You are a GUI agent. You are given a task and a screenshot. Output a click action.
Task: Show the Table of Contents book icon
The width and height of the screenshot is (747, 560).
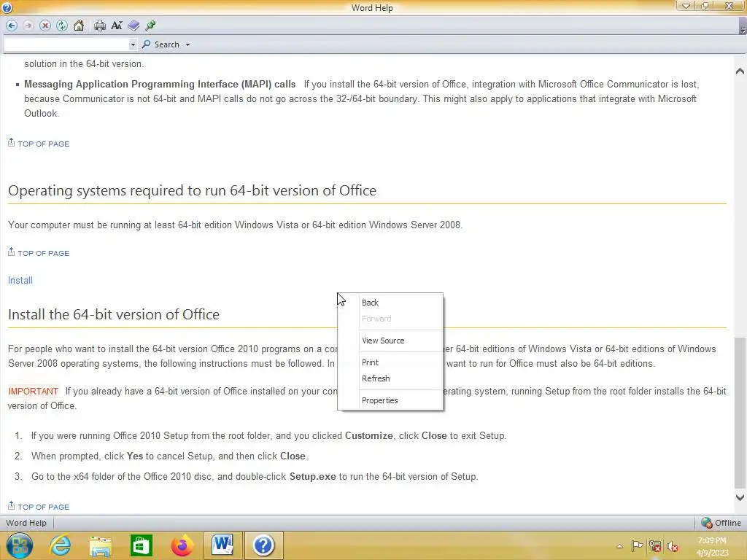click(x=134, y=26)
